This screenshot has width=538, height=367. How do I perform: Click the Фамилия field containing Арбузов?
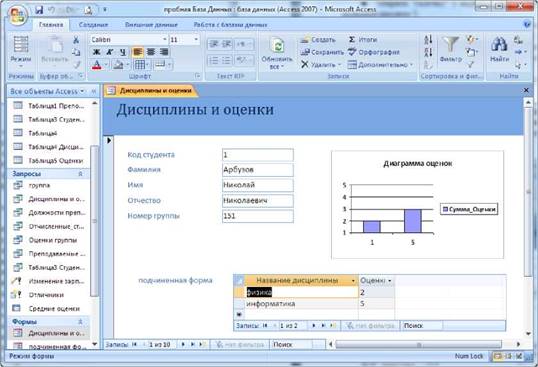tap(258, 170)
